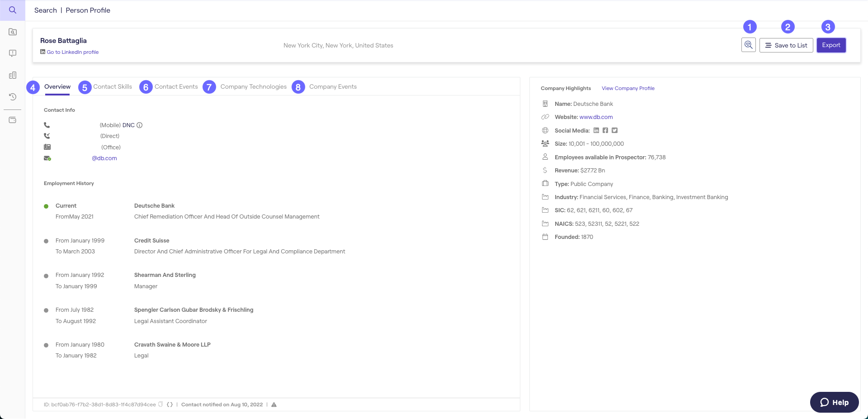The image size is (868, 419).
Task: Click the Revenue value $27.72 Bn
Action: (x=593, y=171)
